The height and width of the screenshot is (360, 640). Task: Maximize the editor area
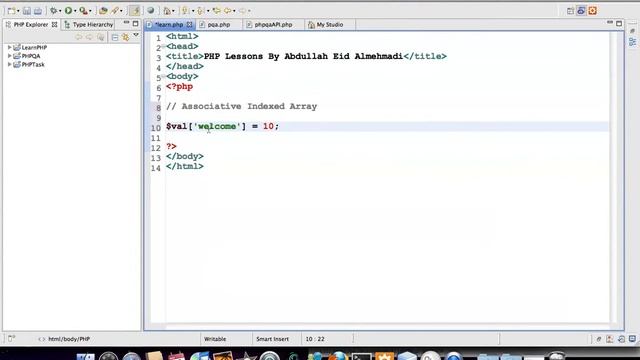tap(619, 24)
